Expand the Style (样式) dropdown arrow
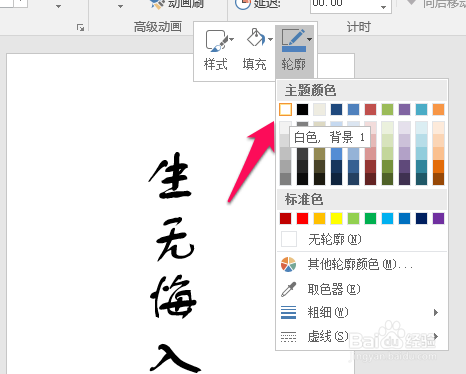Viewport: 466px width, 374px height. click(232, 39)
